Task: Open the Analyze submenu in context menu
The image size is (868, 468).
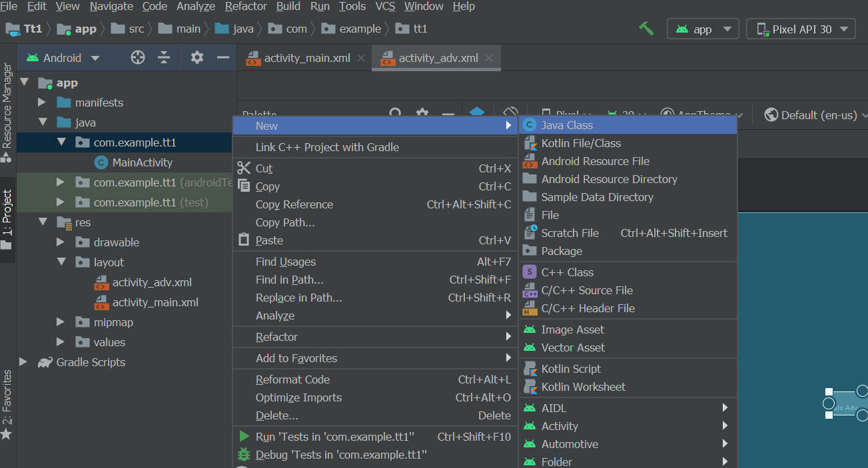Action: [x=375, y=316]
